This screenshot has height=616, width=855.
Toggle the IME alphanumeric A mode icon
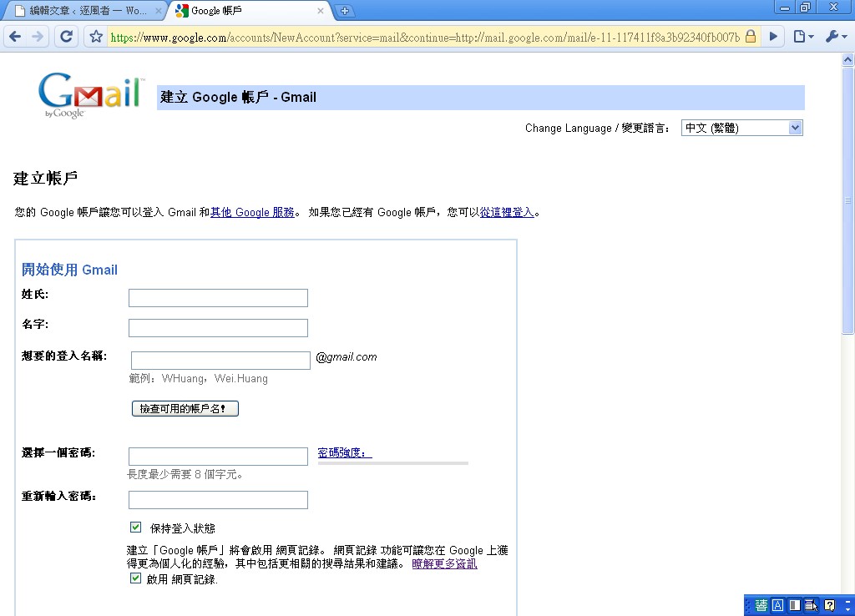tap(778, 605)
